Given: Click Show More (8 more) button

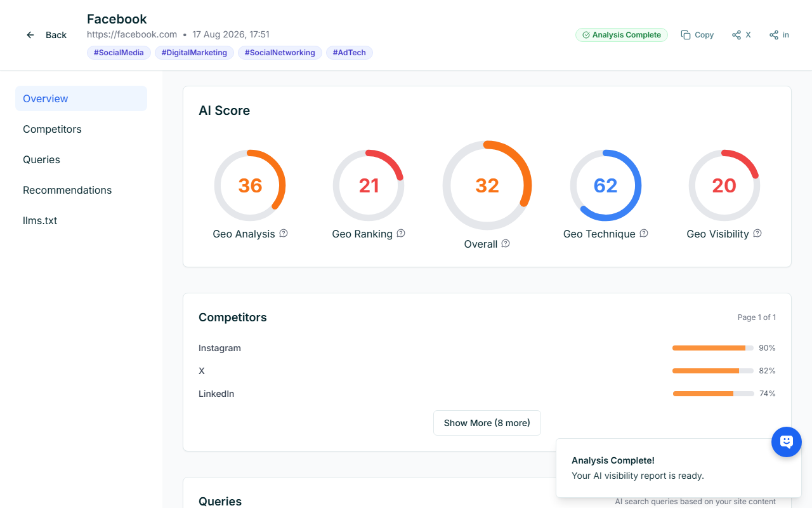Looking at the screenshot, I should click(487, 423).
